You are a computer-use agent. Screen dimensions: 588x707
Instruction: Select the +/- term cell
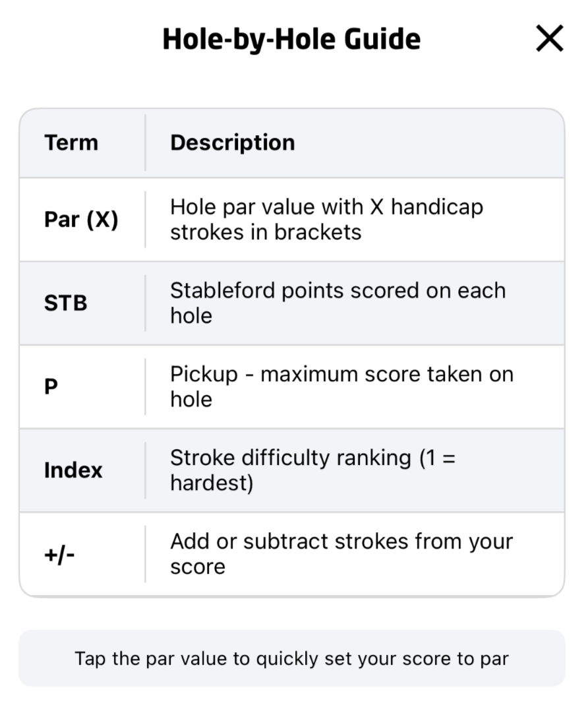coord(59,554)
